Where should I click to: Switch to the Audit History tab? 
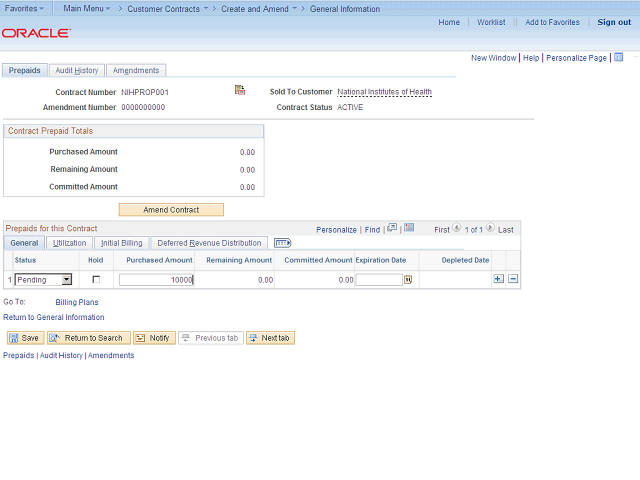click(77, 71)
